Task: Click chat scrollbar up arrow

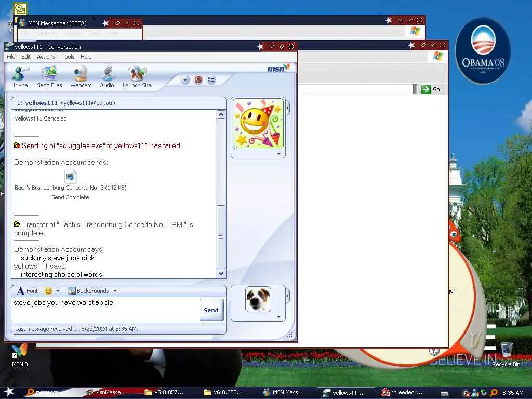Action: coord(221,115)
